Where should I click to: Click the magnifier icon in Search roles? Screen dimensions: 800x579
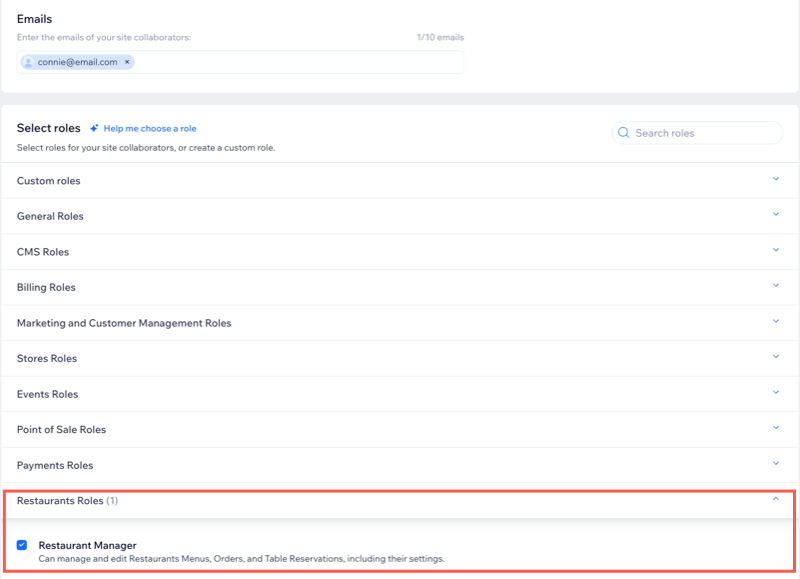(x=623, y=133)
